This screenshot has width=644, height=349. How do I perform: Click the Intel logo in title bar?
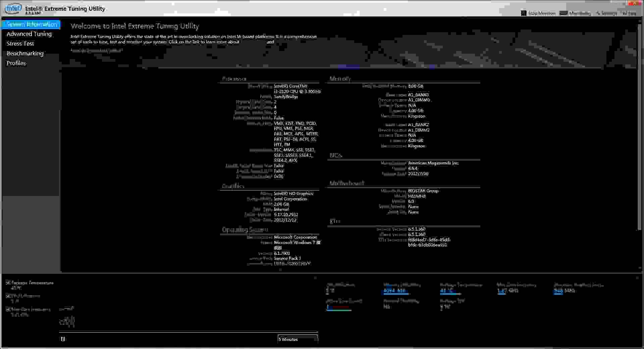point(13,9)
